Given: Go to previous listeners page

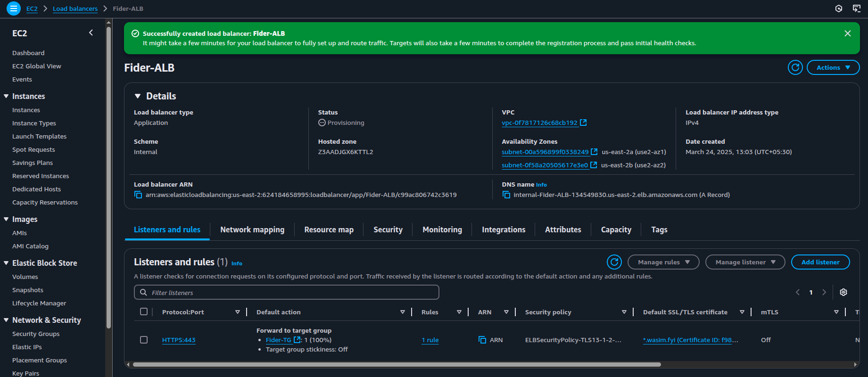Looking at the screenshot, I should click(798, 292).
